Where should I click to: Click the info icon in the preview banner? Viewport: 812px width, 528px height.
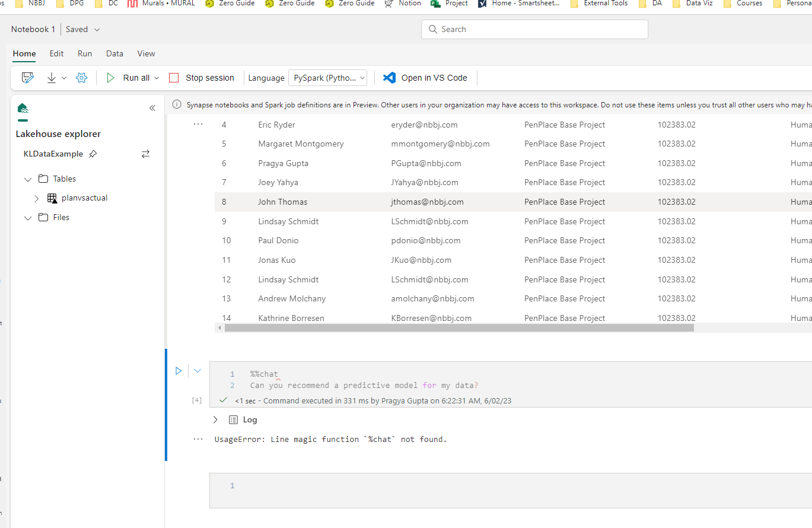pos(177,105)
